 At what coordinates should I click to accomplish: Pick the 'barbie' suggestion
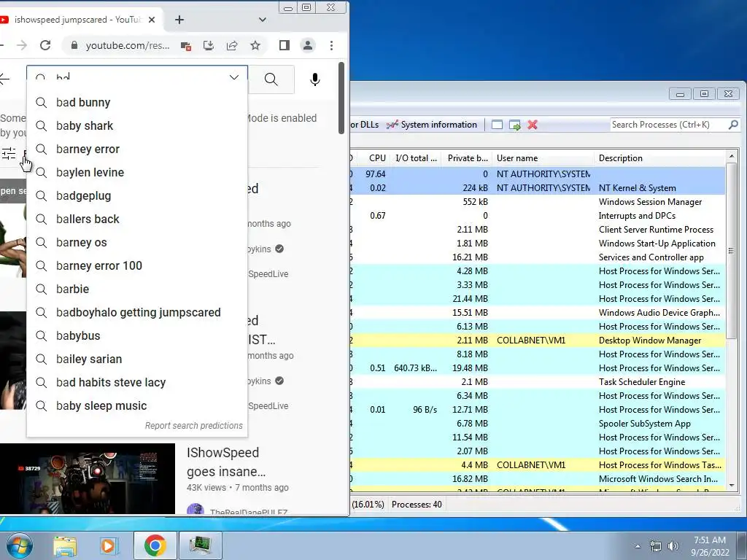point(137,289)
